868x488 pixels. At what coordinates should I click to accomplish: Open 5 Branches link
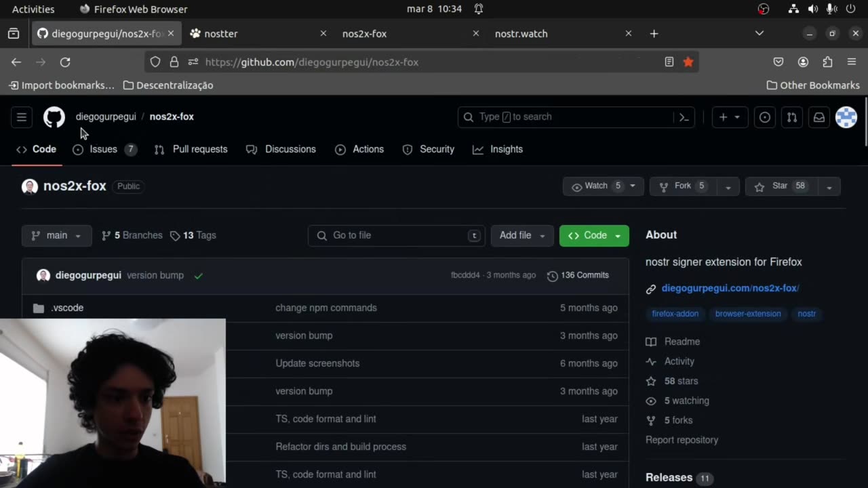[x=132, y=235]
